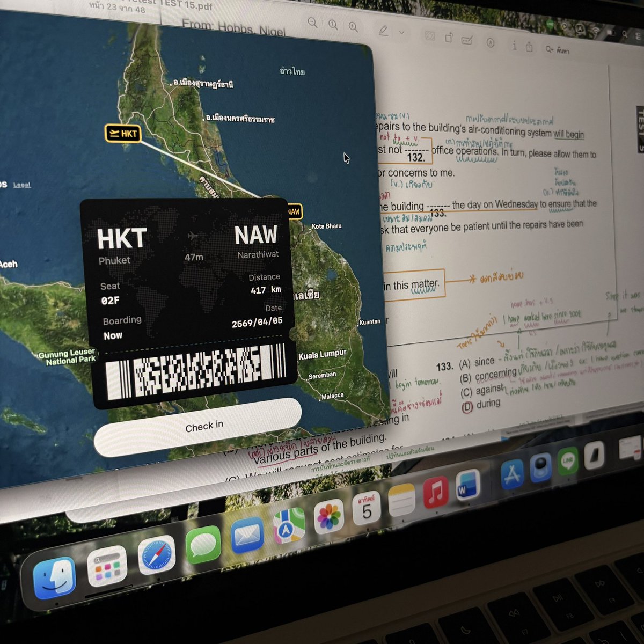This screenshot has height=644, width=644.
Task: Select answer (A) since in the PDF
Action: pos(477,363)
